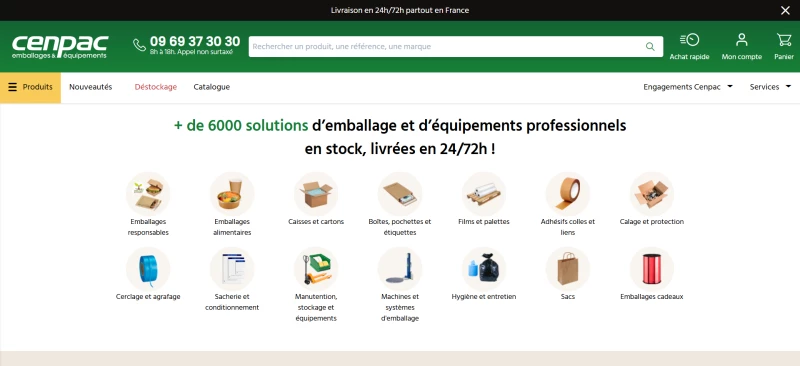This screenshot has height=366, width=800.
Task: Click the Emballages cadeaux label
Action: pyautogui.click(x=652, y=297)
